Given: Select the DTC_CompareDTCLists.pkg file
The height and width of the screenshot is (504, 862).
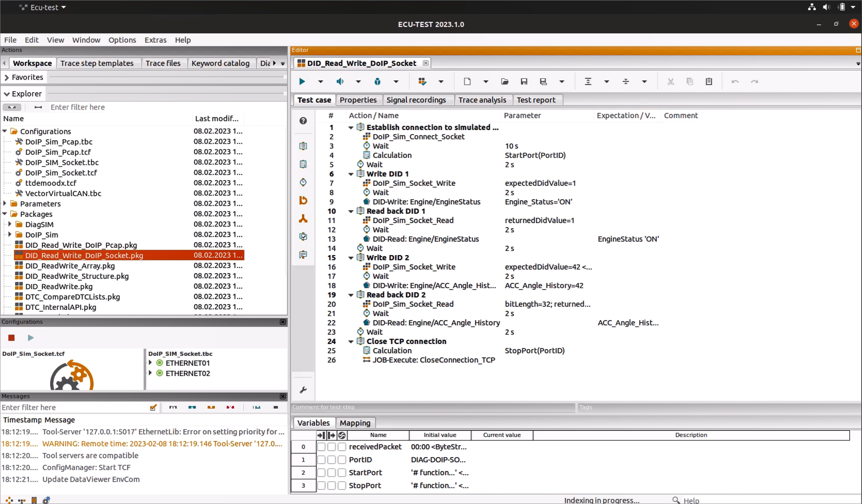Looking at the screenshot, I should (x=72, y=297).
